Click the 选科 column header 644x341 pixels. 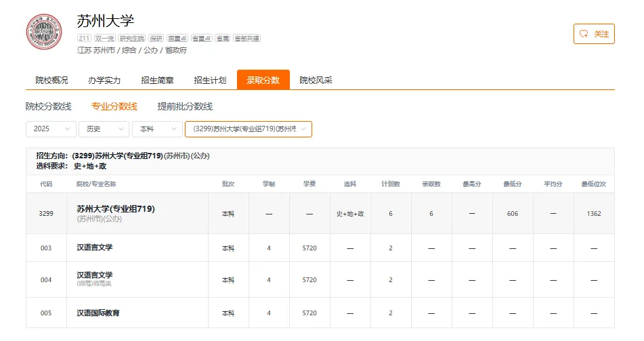[350, 184]
